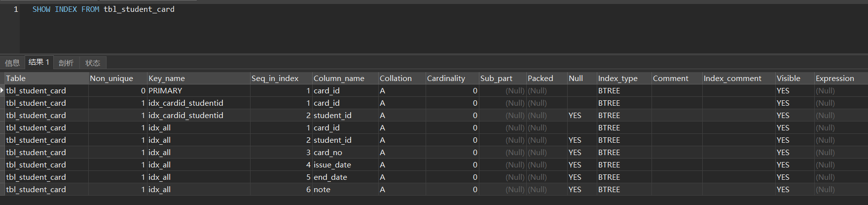This screenshot has width=868, height=205.
Task: Click the Expression column header
Action: [841, 79]
